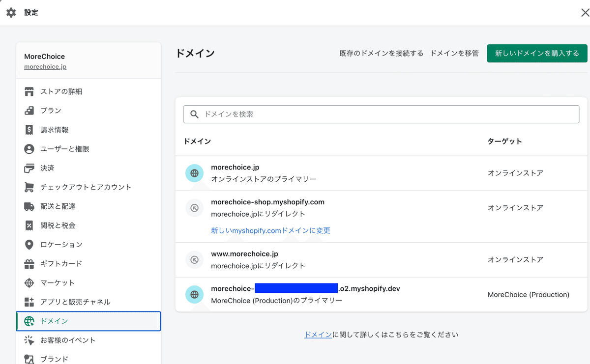Open the morechoice.jp domain row

tap(381, 173)
